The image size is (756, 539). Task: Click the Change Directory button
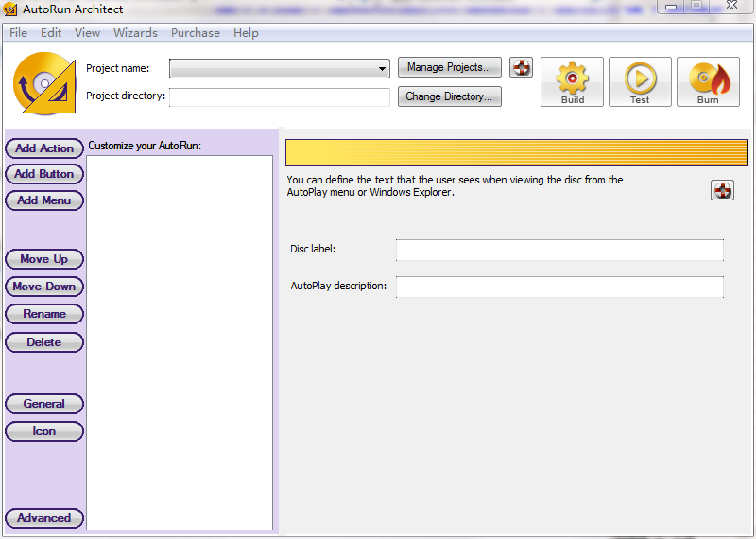(x=450, y=96)
